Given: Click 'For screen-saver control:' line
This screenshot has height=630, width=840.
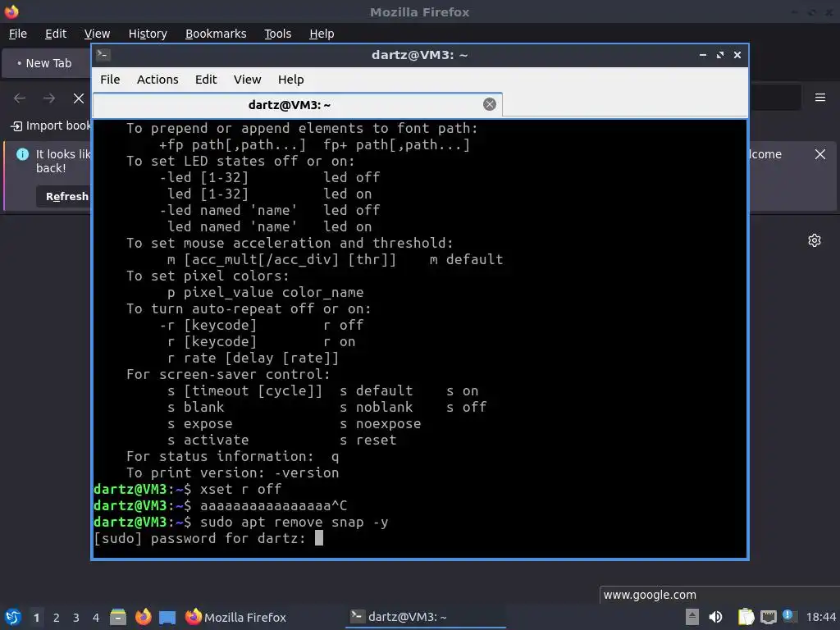Looking at the screenshot, I should pos(228,374).
